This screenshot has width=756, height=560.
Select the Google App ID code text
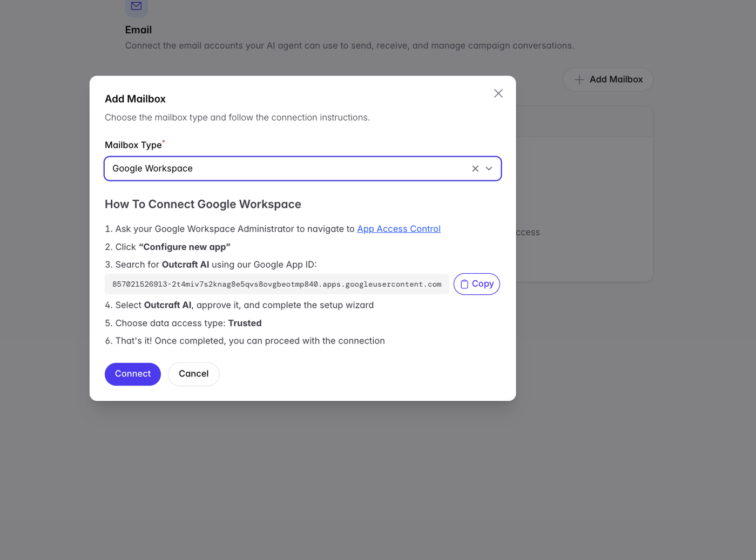[x=276, y=284]
